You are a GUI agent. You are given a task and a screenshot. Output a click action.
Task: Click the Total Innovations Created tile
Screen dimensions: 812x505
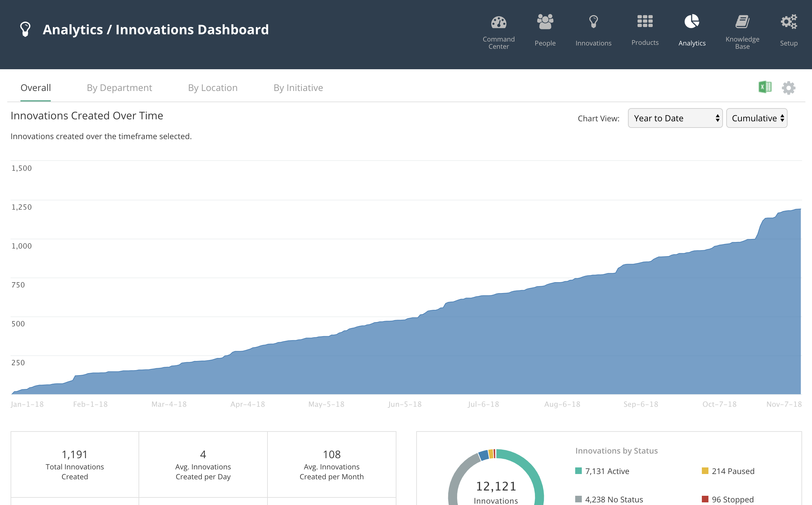tap(75, 464)
